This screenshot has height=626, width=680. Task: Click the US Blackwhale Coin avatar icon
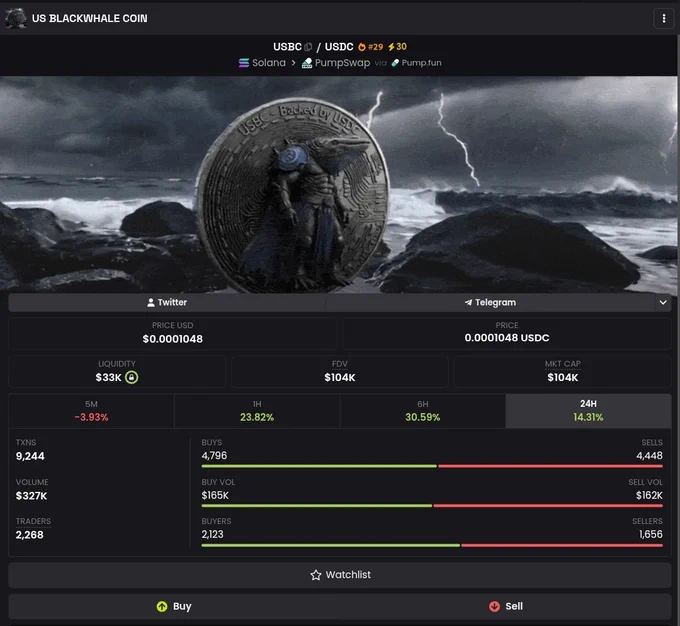pos(16,18)
